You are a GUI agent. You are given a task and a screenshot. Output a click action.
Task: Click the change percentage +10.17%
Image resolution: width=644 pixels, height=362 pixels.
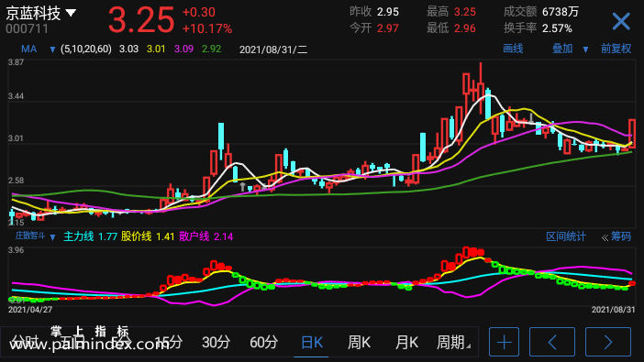pos(207,28)
